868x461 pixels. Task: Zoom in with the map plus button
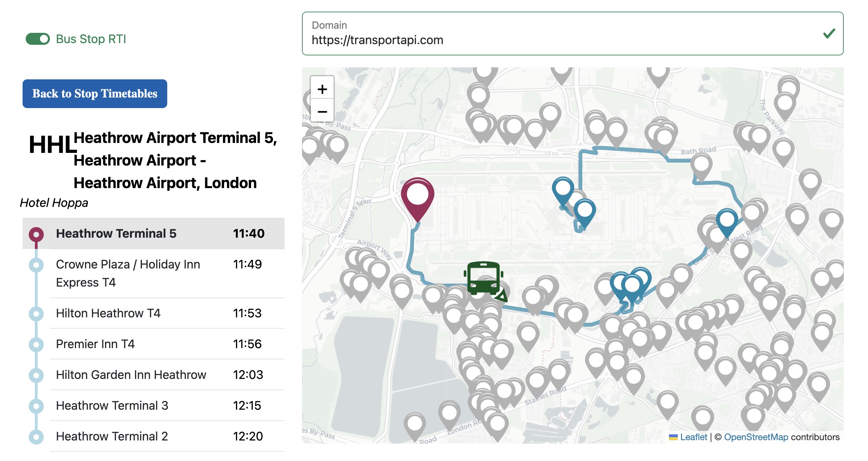322,89
